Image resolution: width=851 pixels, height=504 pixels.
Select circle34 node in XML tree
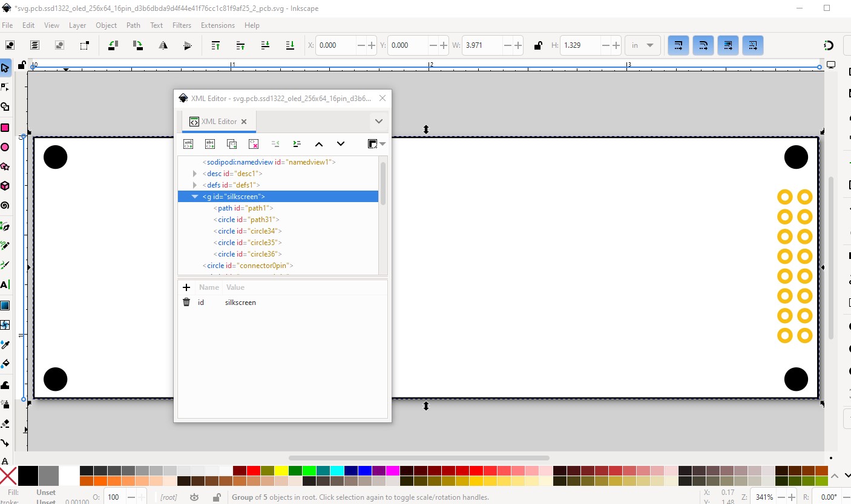click(278, 231)
